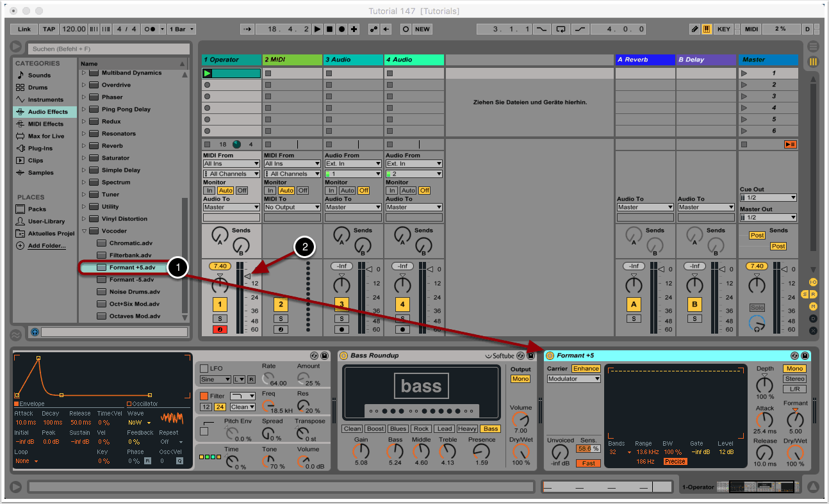Click the Arrangement Record button
The width and height of the screenshot is (829, 504).
click(341, 29)
